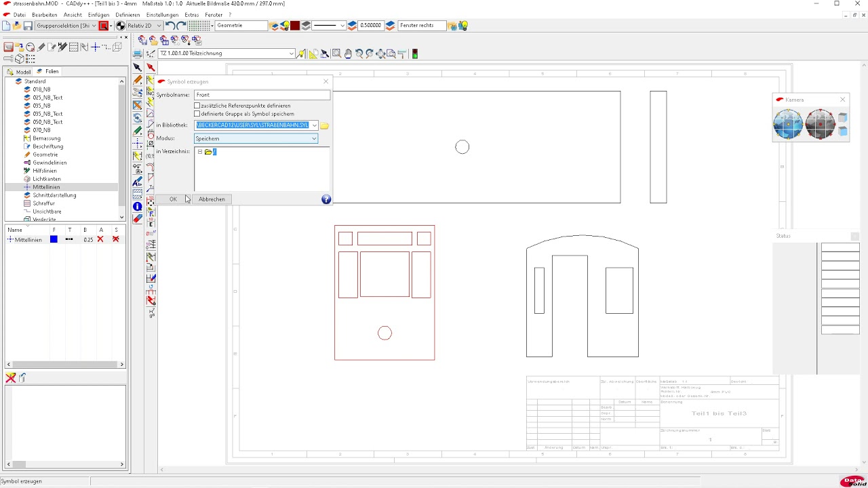Select the Schnittdarstellung layer
Image resolution: width=868 pixels, height=488 pixels.
click(54, 195)
